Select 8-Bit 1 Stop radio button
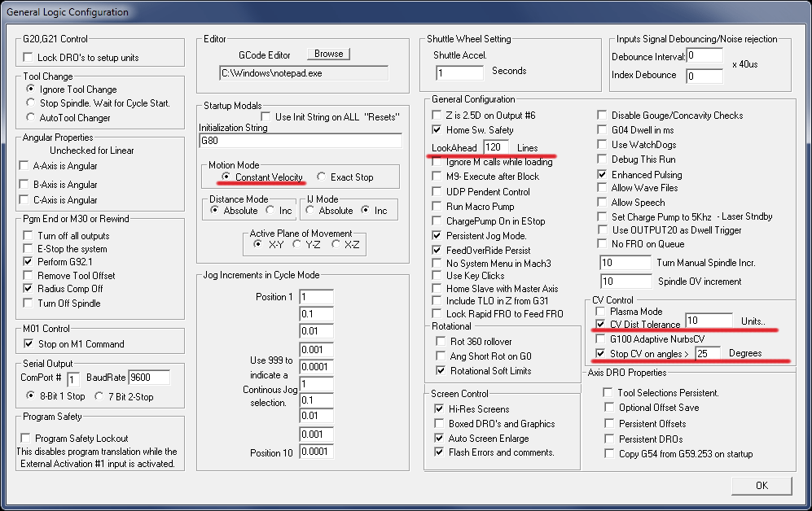 31,395
